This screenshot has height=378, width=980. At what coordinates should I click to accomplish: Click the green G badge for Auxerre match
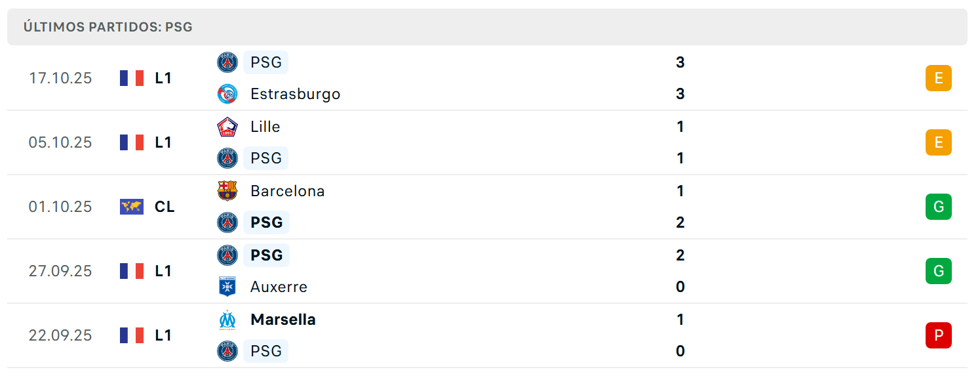tap(939, 271)
